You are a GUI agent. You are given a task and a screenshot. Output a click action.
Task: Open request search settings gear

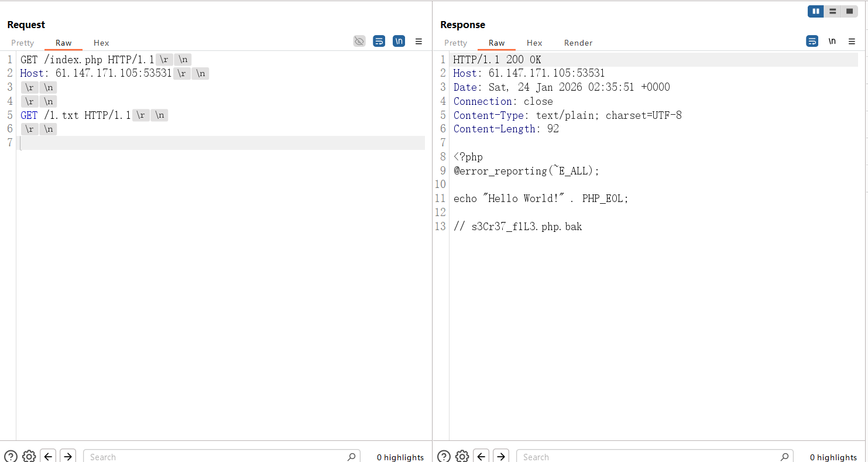[29, 456]
